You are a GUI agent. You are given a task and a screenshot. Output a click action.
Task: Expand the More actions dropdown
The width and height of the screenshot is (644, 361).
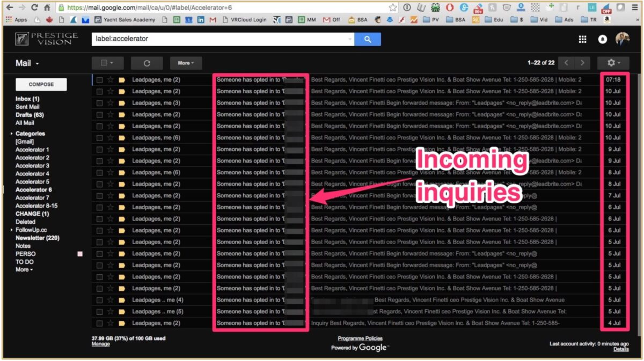coord(186,63)
